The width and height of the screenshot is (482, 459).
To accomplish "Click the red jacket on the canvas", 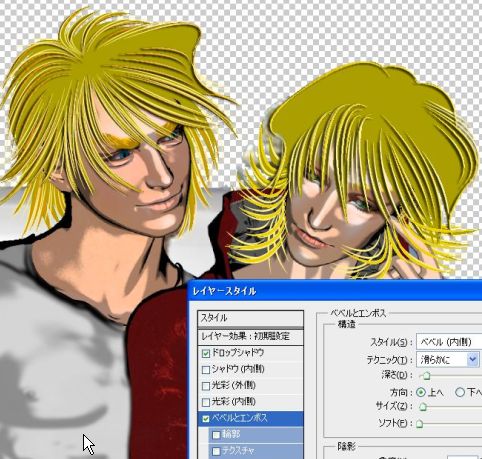I will click(157, 367).
